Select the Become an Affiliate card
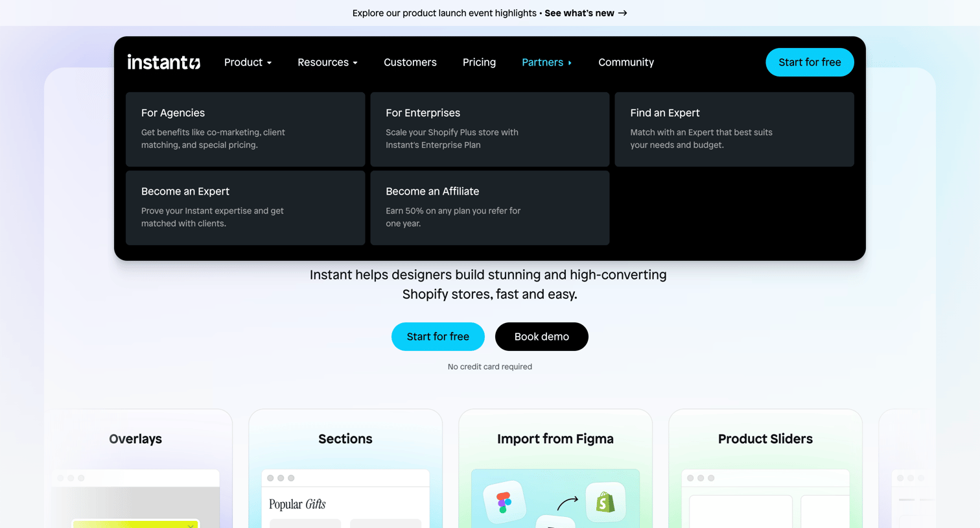The height and width of the screenshot is (528, 980). point(490,208)
